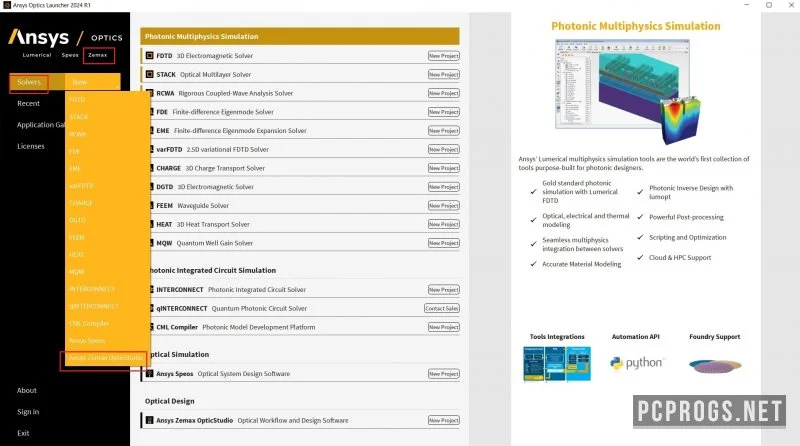Click New Project for HEAT
Image resolution: width=800 pixels, height=446 pixels.
[443, 224]
